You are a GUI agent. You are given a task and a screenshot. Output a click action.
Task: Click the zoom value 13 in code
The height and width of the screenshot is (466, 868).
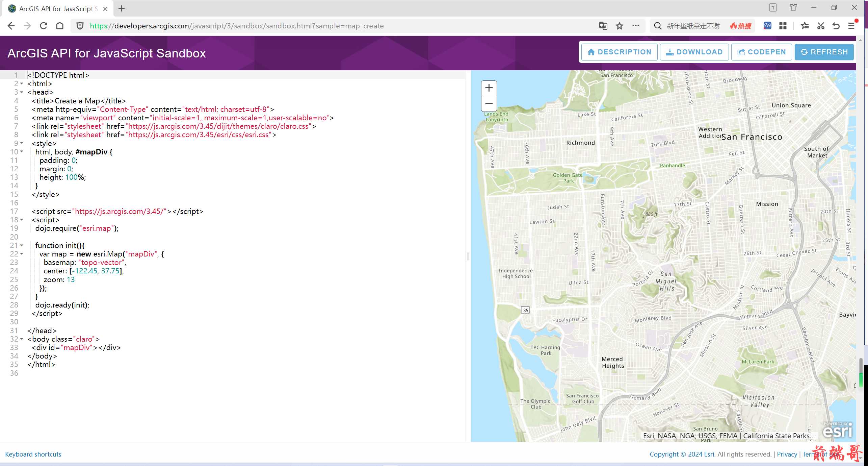tap(71, 279)
